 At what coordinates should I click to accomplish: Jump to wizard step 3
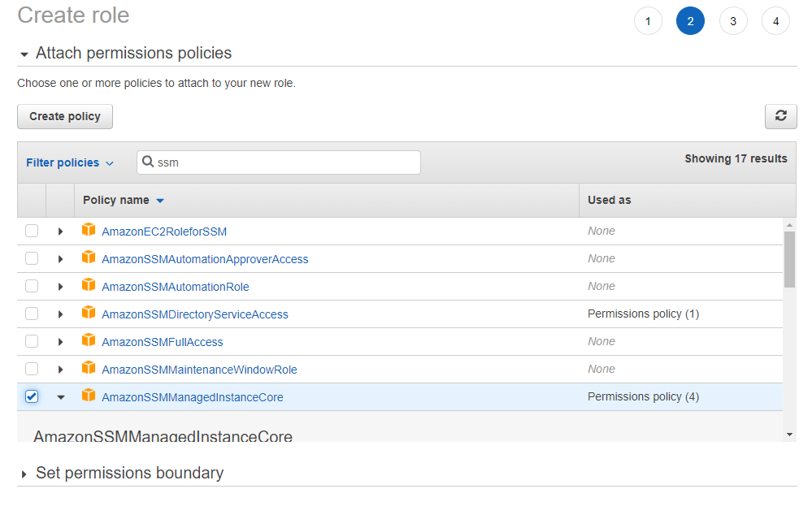[x=733, y=21]
